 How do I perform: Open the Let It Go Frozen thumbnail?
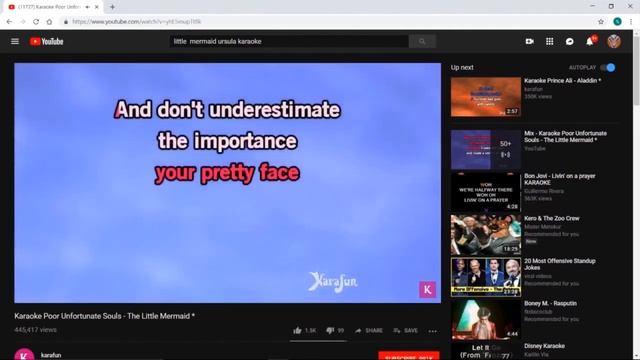tap(486, 351)
